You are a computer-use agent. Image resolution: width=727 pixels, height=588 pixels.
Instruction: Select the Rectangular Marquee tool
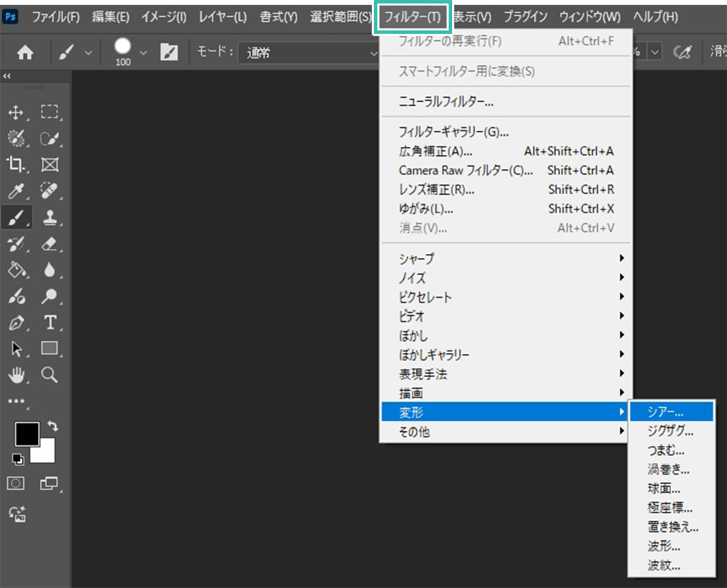[49, 112]
